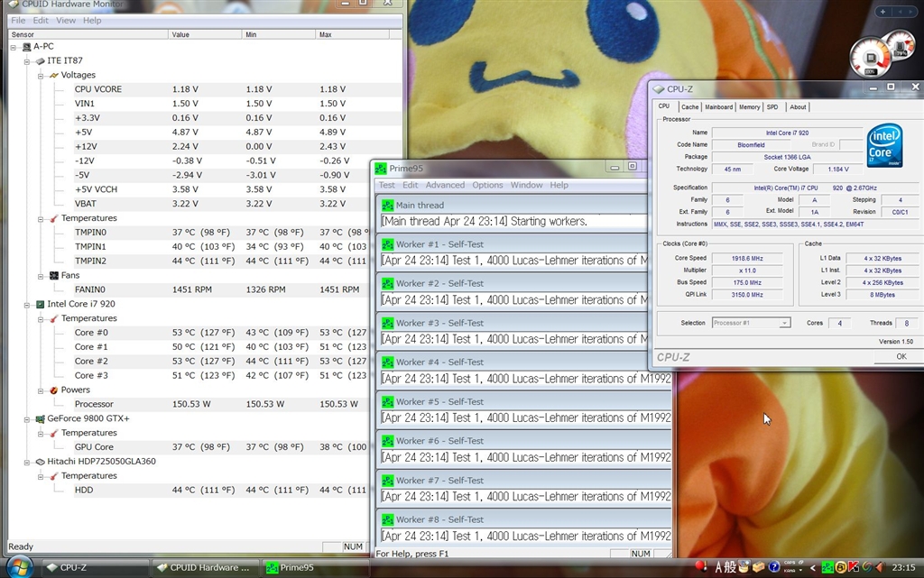The width and height of the screenshot is (924, 578).
Task: Click the round yellow icon in system tray
Action: click(x=840, y=567)
